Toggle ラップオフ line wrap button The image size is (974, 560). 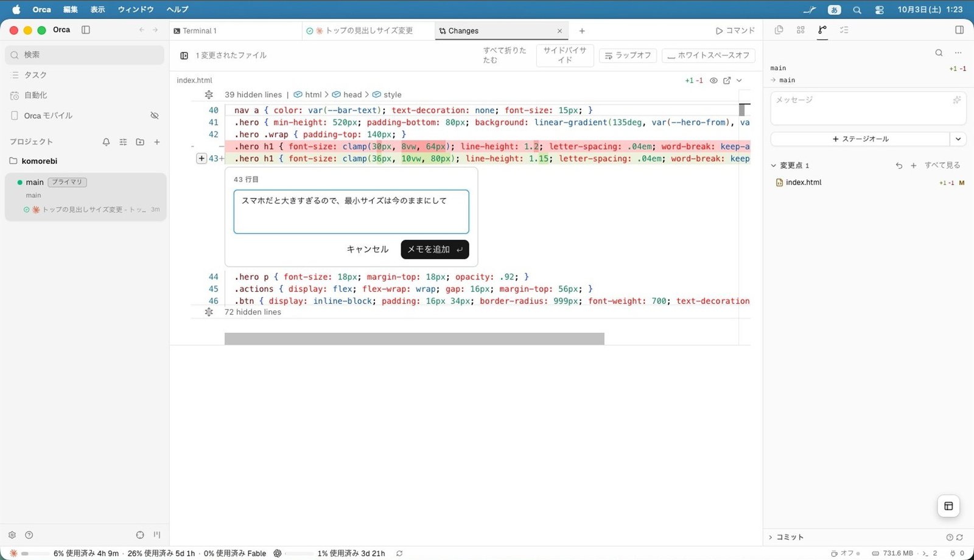[628, 55]
